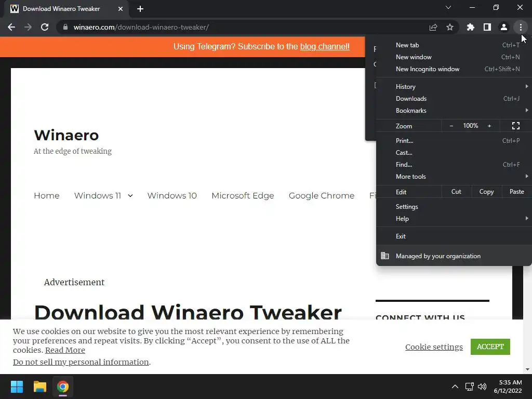532x399 pixels.
Task: Open Find... from the menu
Action: (454, 165)
